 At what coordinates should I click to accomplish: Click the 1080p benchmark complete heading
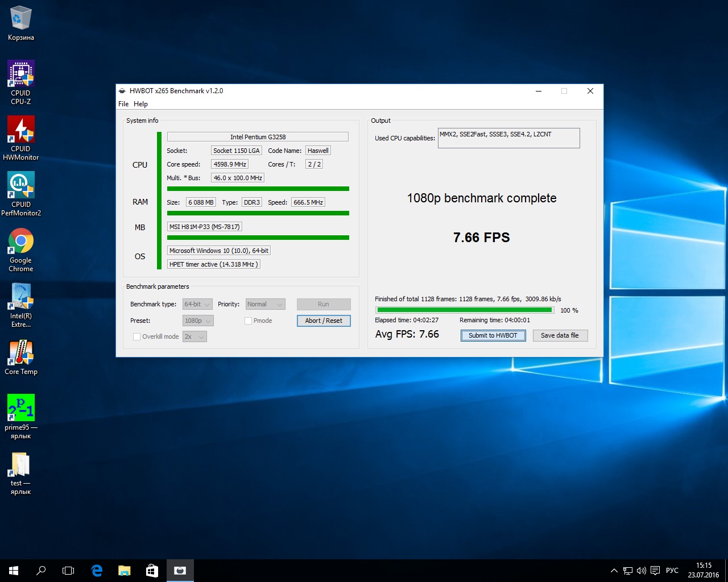coord(482,198)
